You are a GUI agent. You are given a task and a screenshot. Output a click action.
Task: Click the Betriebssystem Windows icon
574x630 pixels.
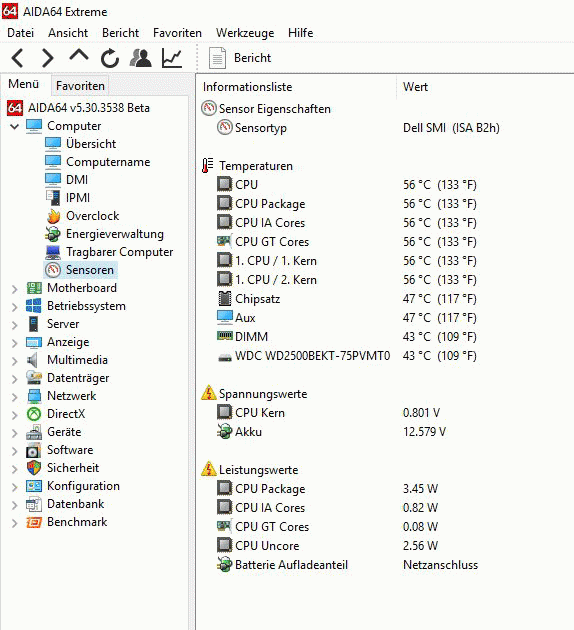[34, 306]
